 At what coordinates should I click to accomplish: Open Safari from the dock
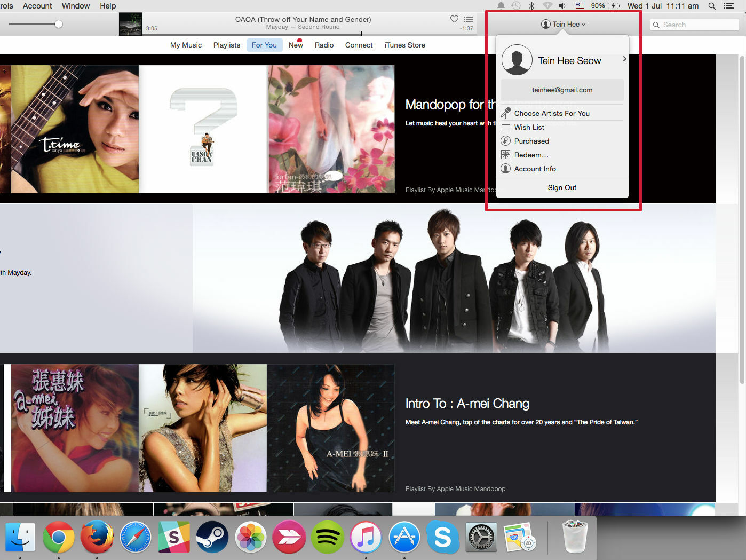tap(136, 537)
